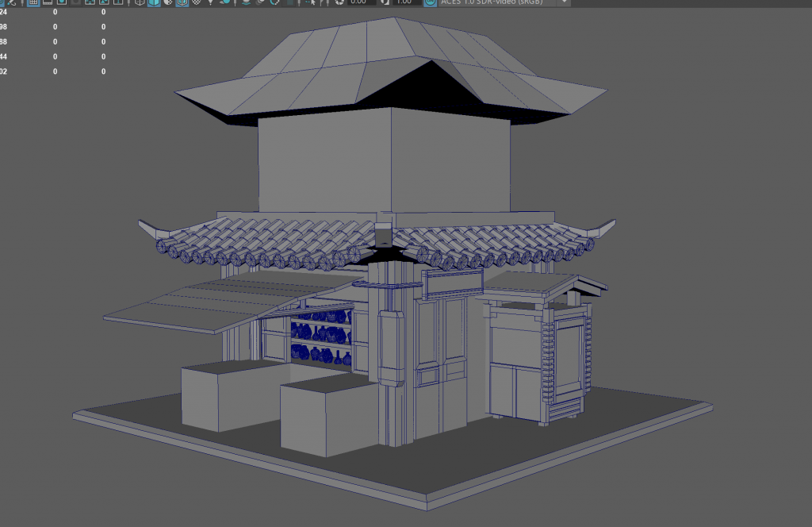Open the color space dropdown arrow
Image resolution: width=812 pixels, height=527 pixels.
coord(564,2)
